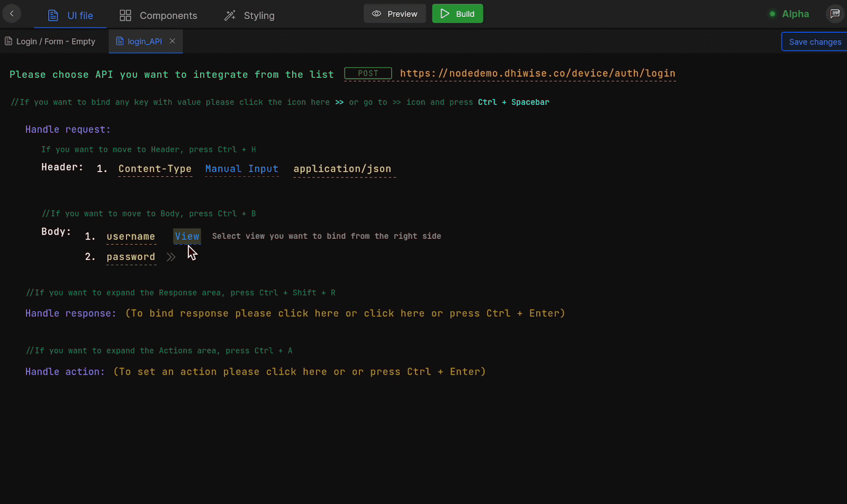Save changes to the API integration

click(814, 42)
